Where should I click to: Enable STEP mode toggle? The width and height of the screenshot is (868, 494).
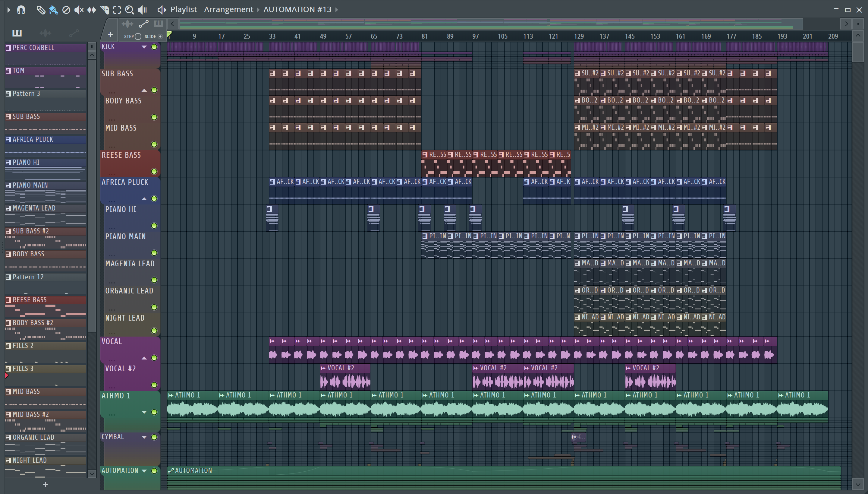138,36
